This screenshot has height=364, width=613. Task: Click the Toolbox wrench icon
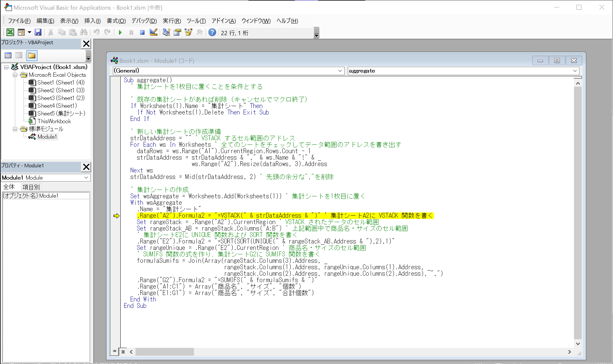(x=199, y=32)
